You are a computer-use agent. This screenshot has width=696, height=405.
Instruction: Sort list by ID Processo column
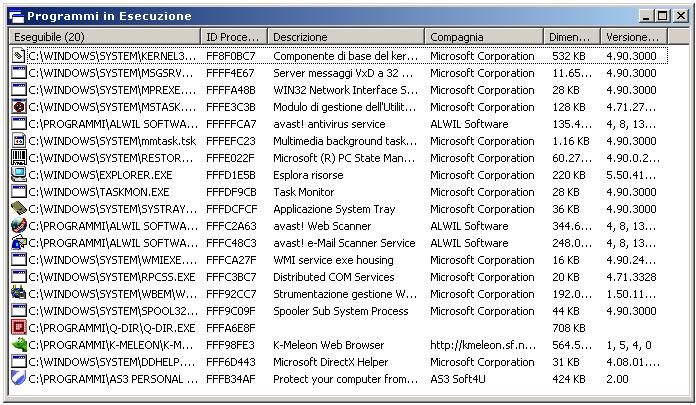[x=234, y=37]
